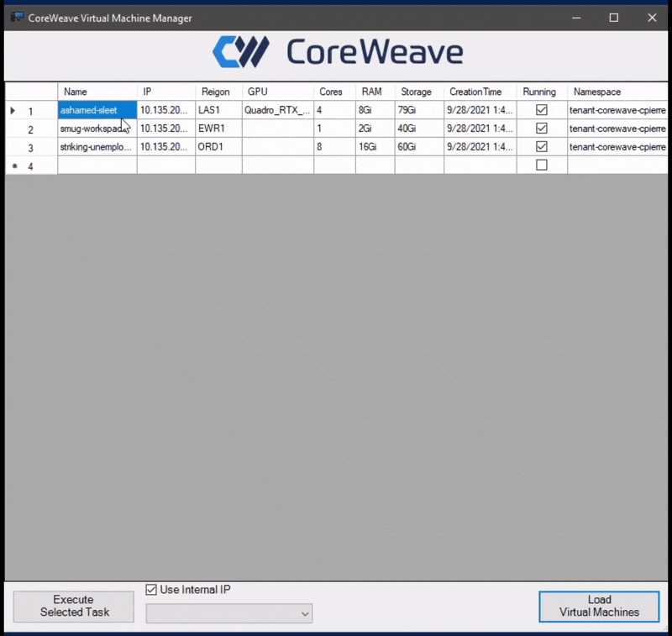Image resolution: width=672 pixels, height=636 pixels.
Task: Click the Namespace column header
Action: 596,92
